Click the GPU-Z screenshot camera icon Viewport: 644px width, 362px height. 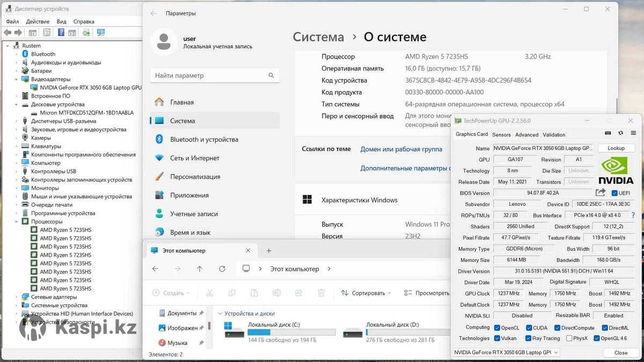[x=608, y=133]
